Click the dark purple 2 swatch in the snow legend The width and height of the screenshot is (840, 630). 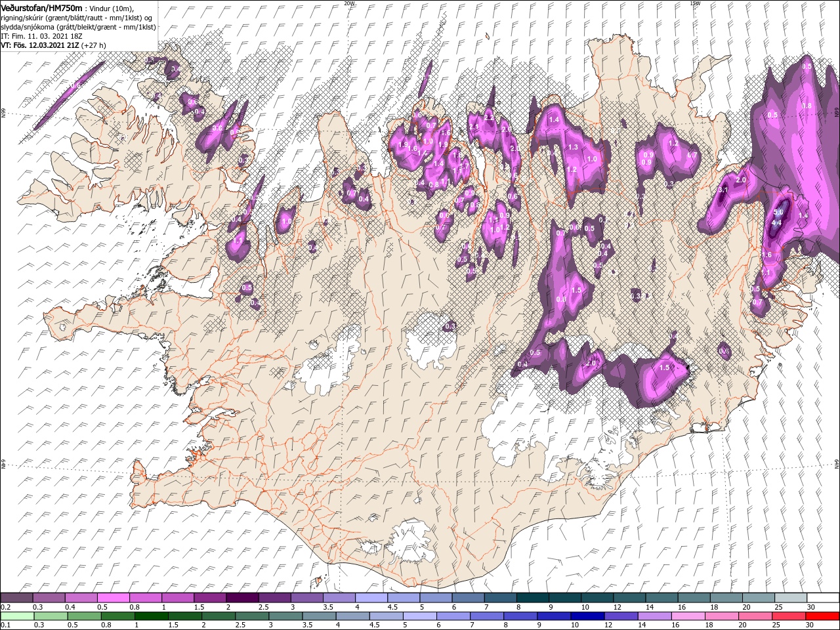tap(242, 598)
